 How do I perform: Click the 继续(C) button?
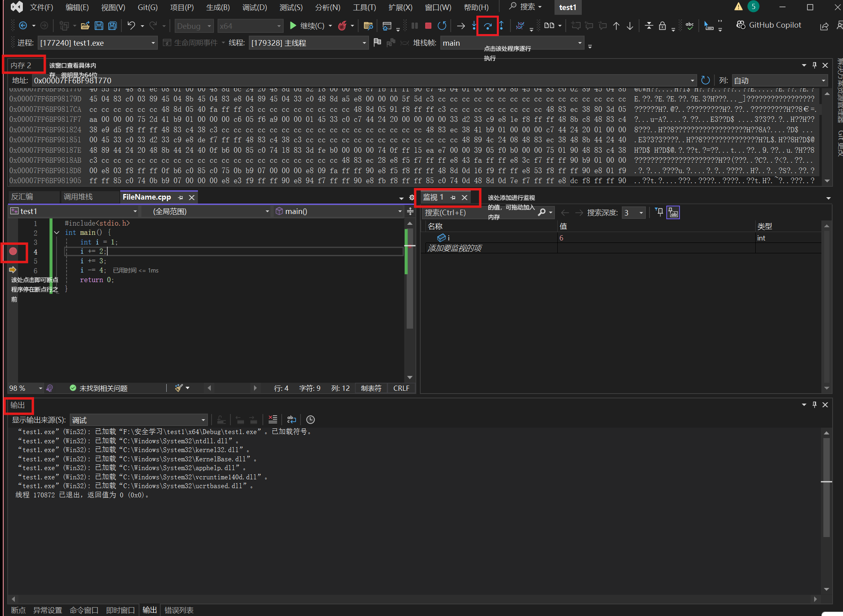tap(307, 26)
